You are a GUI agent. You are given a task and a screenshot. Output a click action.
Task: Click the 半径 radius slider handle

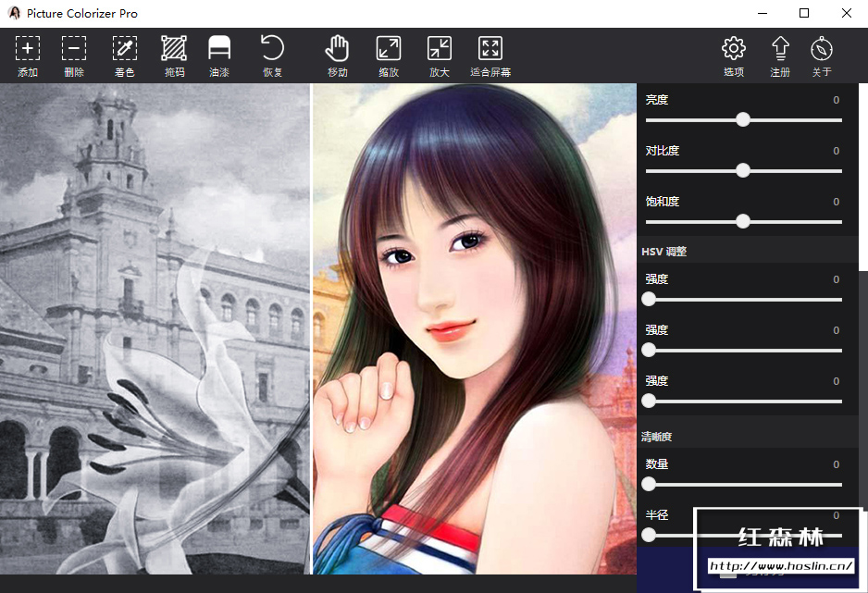(649, 535)
